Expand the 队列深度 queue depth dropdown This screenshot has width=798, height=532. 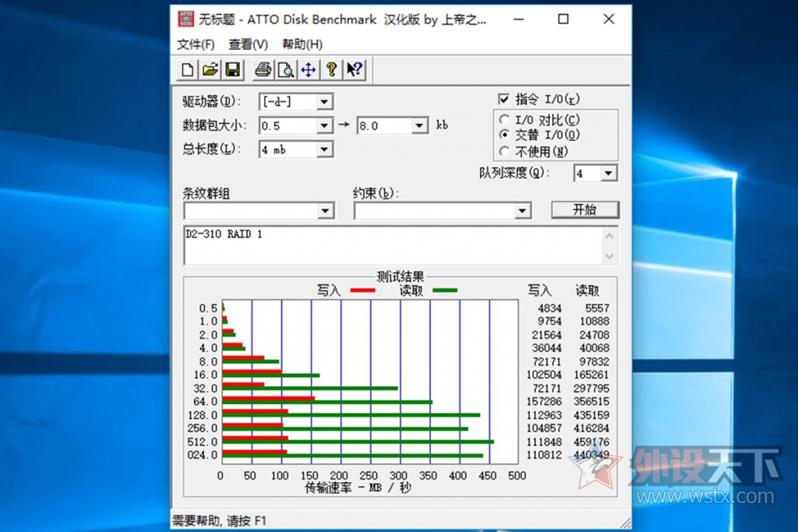click(609, 174)
